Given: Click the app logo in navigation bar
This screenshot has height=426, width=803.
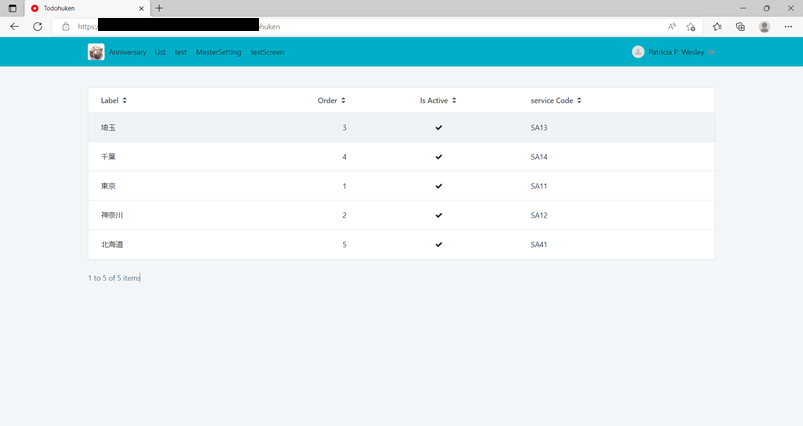Looking at the screenshot, I should [96, 52].
